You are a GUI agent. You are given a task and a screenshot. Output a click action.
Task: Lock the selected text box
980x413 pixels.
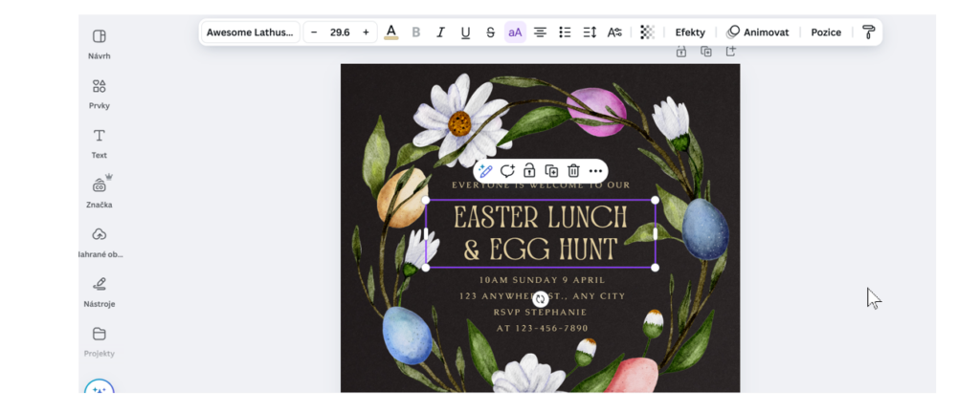coord(529,170)
